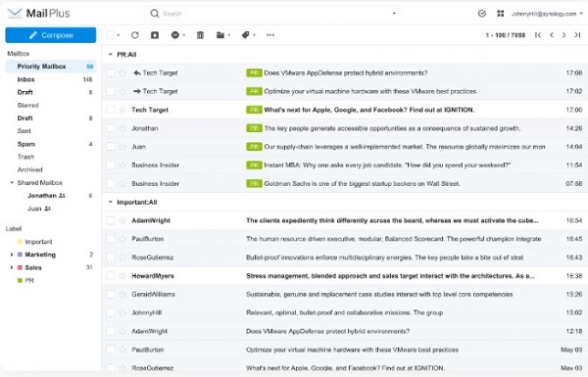Star the Tech Target 17:00 message

point(122,110)
